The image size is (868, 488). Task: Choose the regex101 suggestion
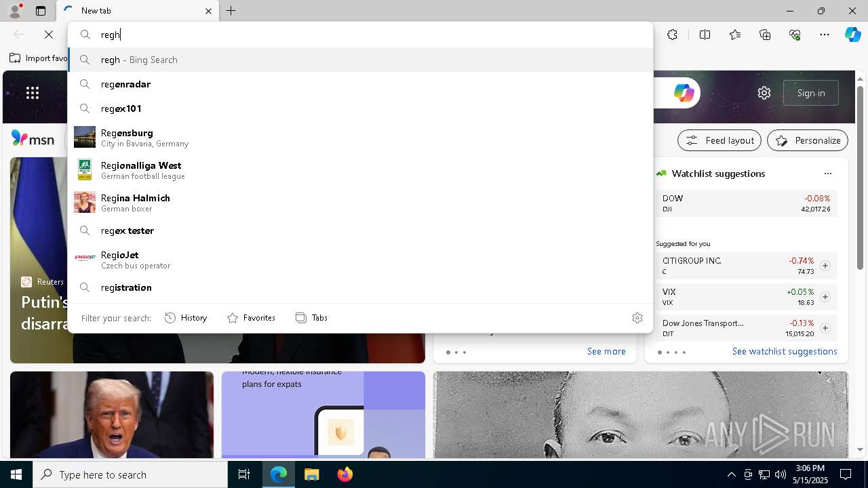point(360,108)
